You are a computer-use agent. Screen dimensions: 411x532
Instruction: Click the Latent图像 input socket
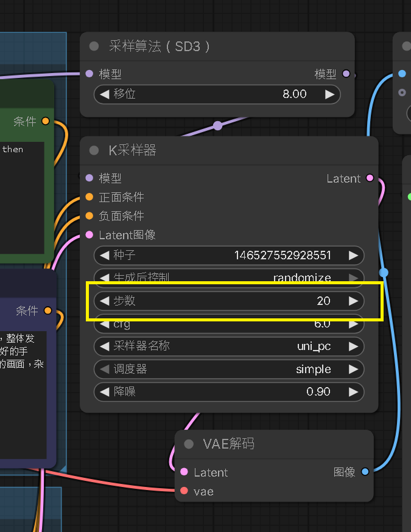[90, 235]
